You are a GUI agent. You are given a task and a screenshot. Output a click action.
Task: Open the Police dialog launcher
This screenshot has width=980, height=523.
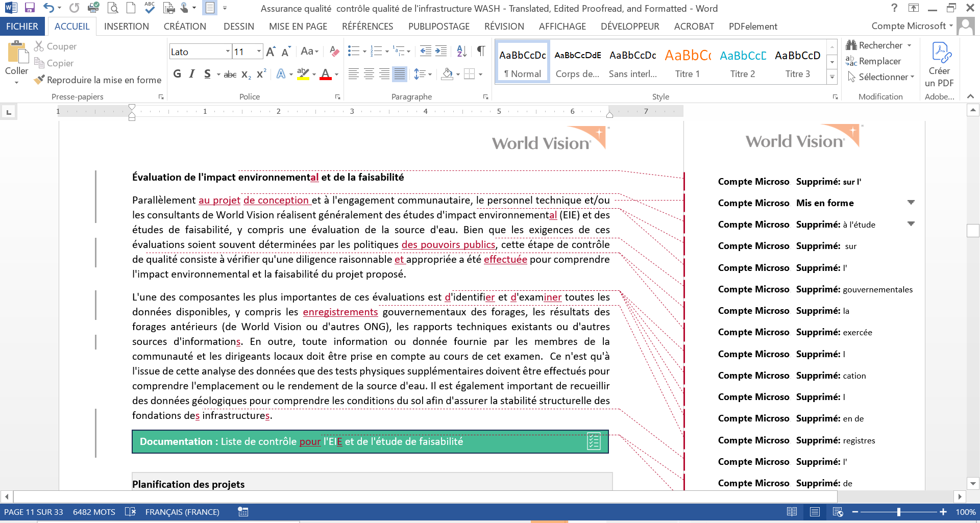(337, 97)
